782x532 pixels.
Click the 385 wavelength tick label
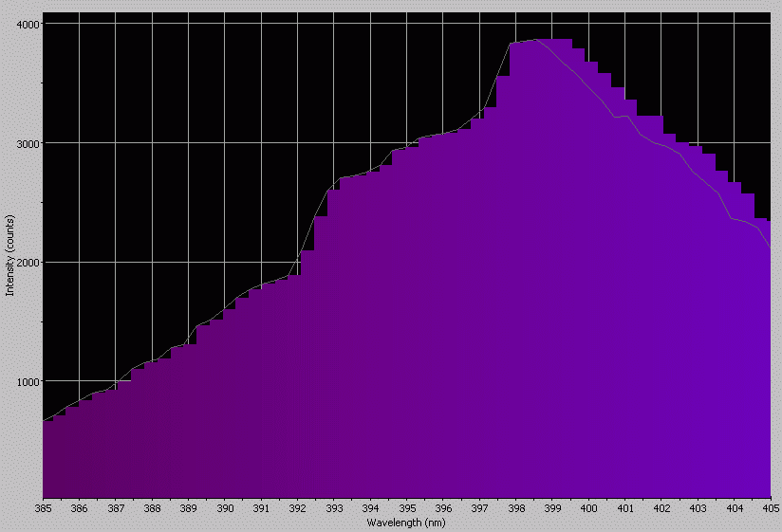43,509
